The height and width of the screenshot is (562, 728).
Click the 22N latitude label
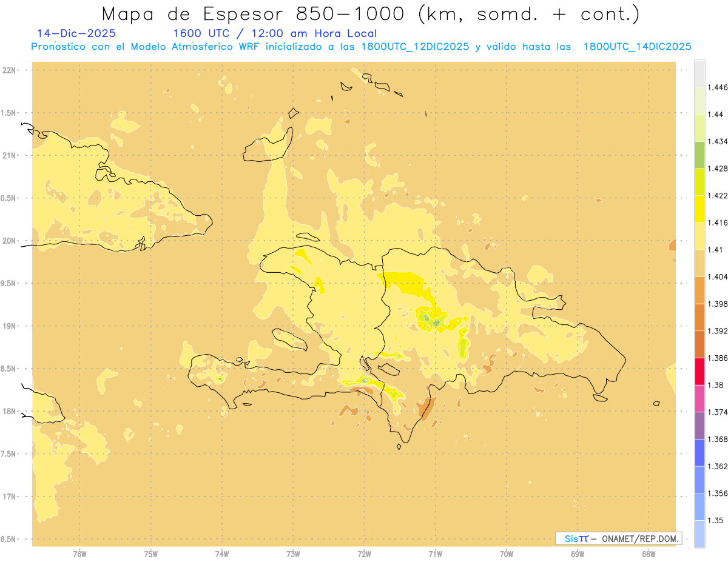(x=10, y=70)
